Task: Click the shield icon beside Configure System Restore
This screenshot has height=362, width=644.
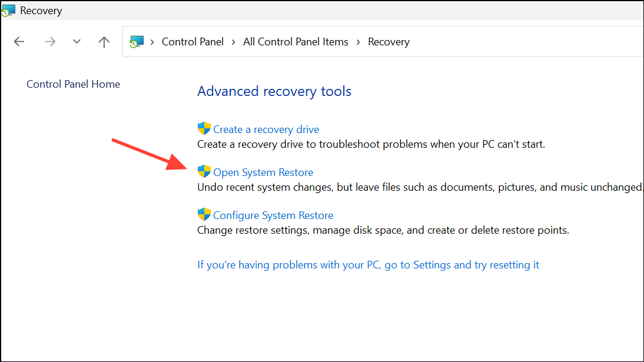Action: pos(204,214)
